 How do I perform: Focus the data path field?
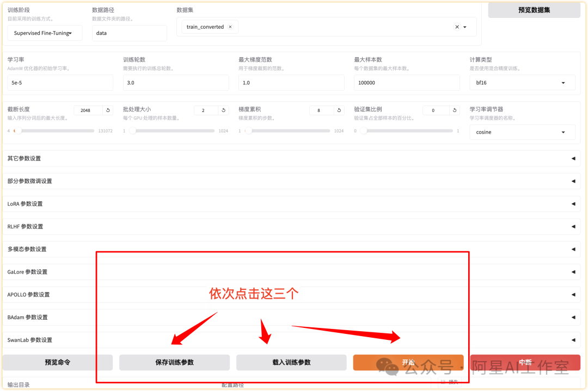[130, 33]
